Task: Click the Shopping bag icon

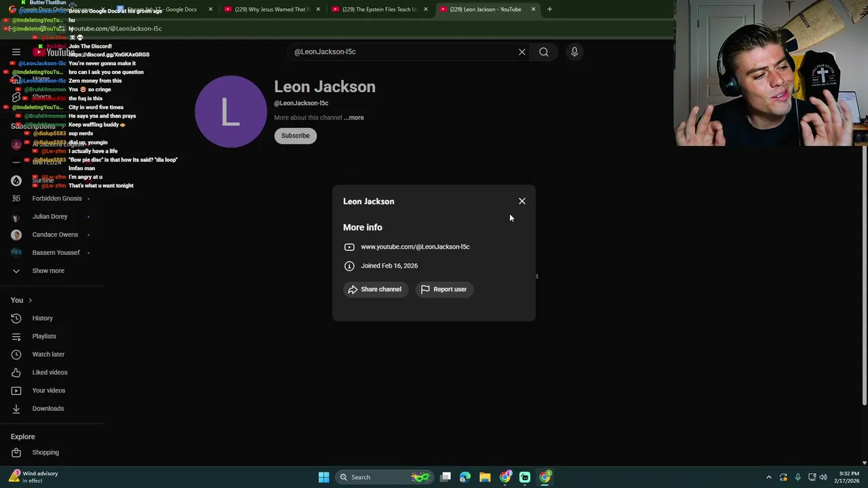Action: point(16,453)
